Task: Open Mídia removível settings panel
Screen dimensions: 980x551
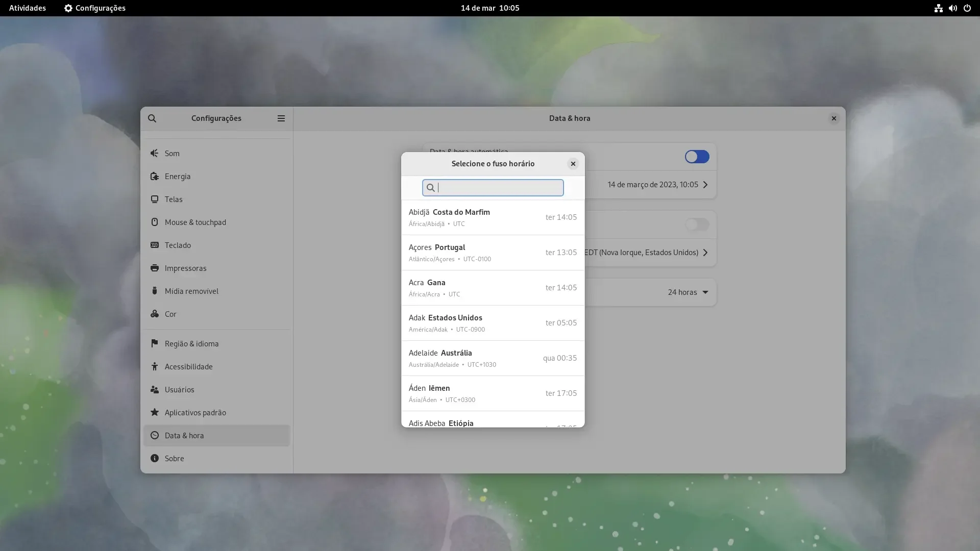Action: pyautogui.click(x=216, y=291)
